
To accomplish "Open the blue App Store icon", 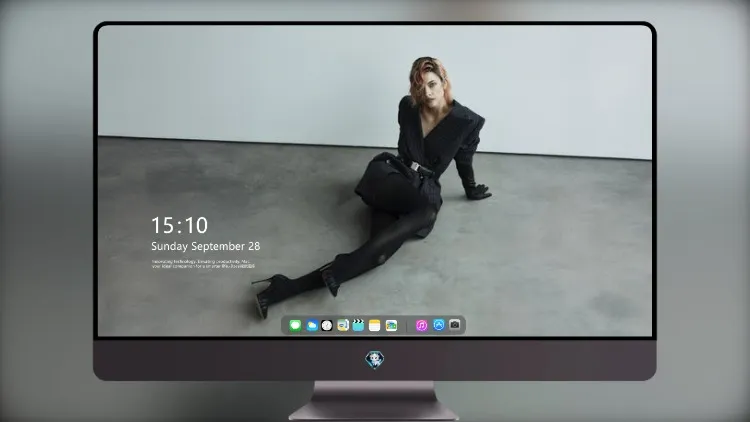I will 439,325.
